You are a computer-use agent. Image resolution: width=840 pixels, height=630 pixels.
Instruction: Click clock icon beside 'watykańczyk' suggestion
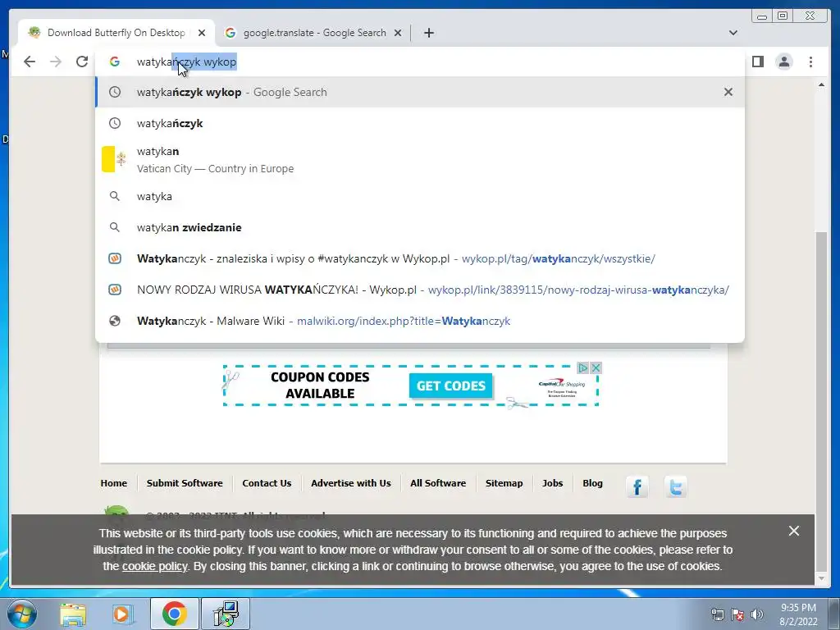pos(115,123)
